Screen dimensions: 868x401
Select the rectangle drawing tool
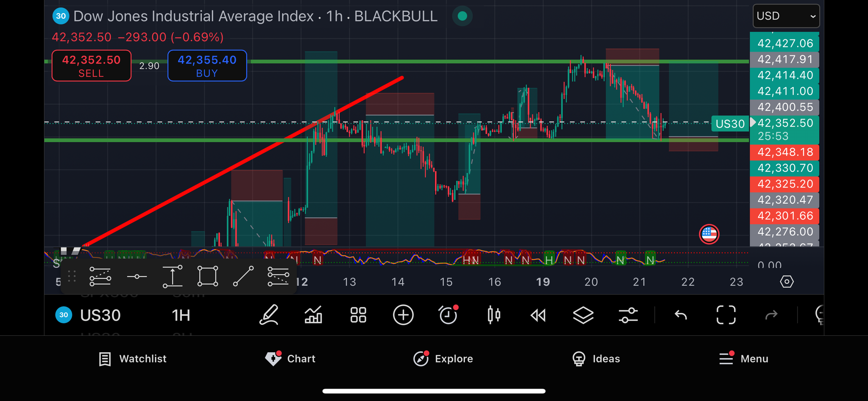[208, 277]
